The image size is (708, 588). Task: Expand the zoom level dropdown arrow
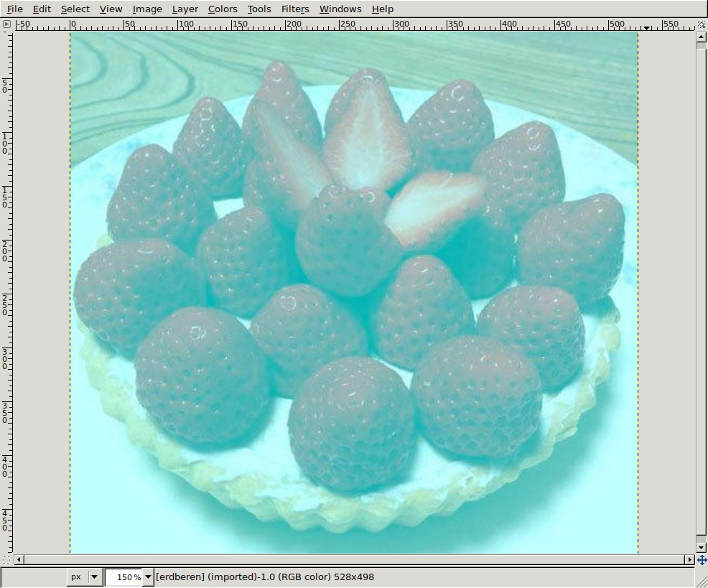(x=149, y=577)
